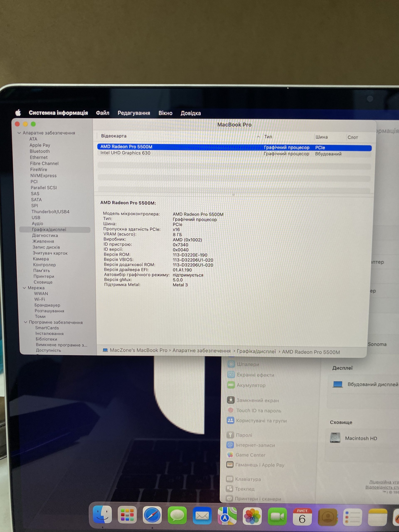Open Mail app in the Dock
The image size is (399, 532).
click(x=202, y=515)
